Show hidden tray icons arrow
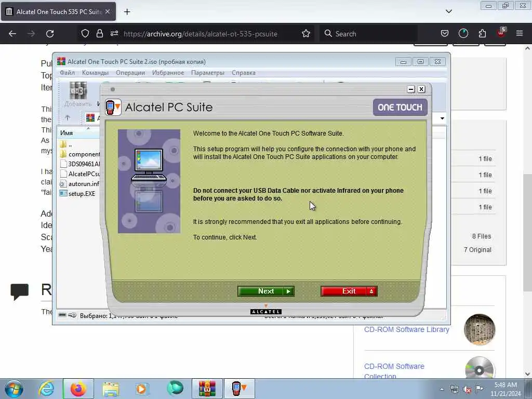This screenshot has width=532, height=399. 442,389
